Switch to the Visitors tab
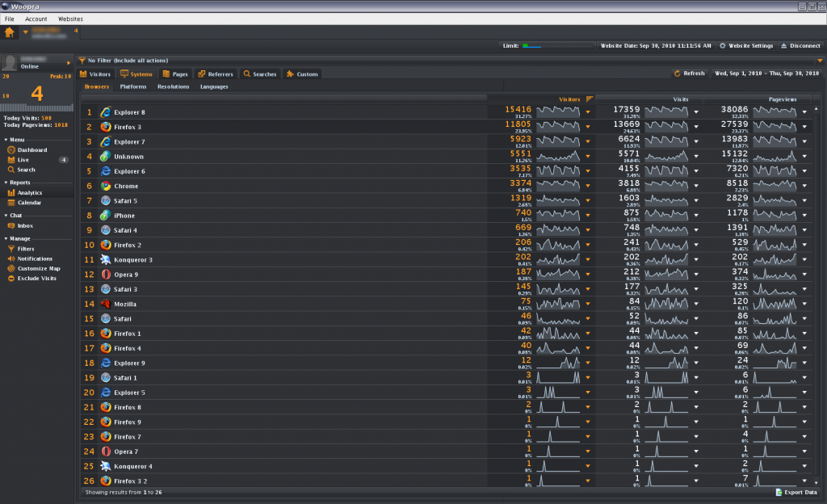 pyautogui.click(x=95, y=74)
